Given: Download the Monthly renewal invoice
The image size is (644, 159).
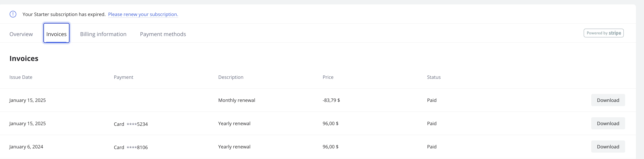Looking at the screenshot, I should point(608,100).
